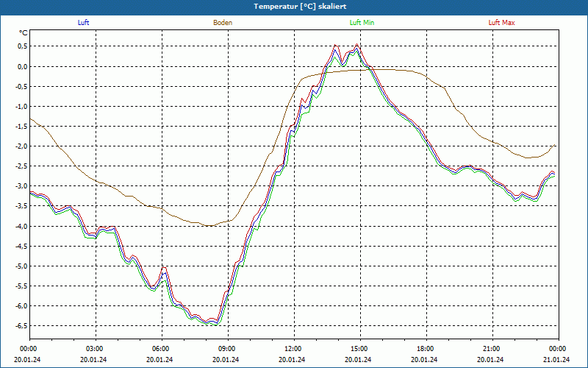
Task: Click the '-6,0' y-axis value
Action: pos(21,305)
